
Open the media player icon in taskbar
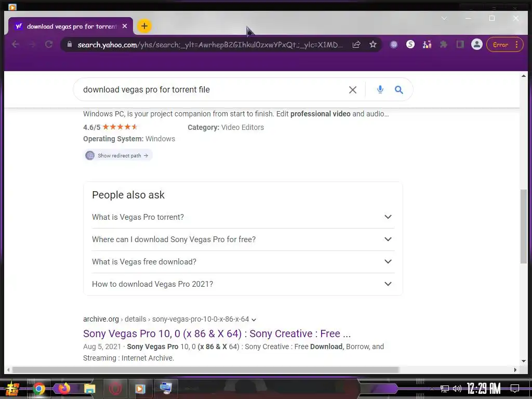(x=140, y=389)
